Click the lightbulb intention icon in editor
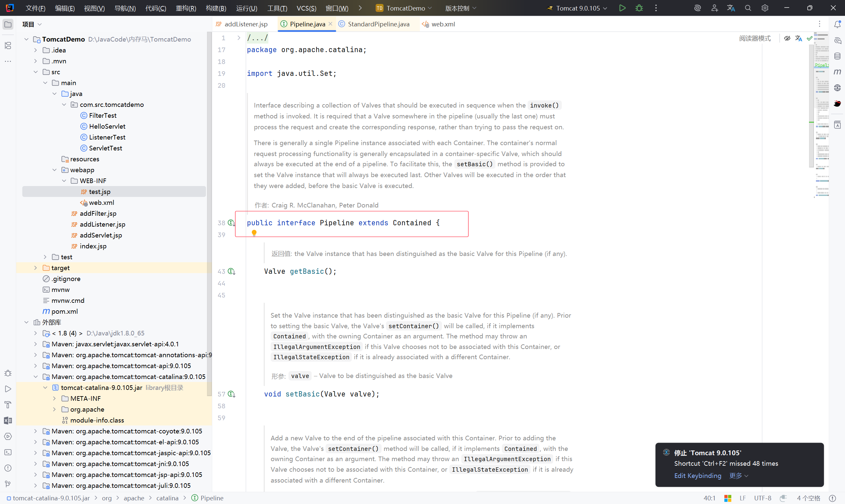This screenshot has height=504, width=845. [254, 233]
